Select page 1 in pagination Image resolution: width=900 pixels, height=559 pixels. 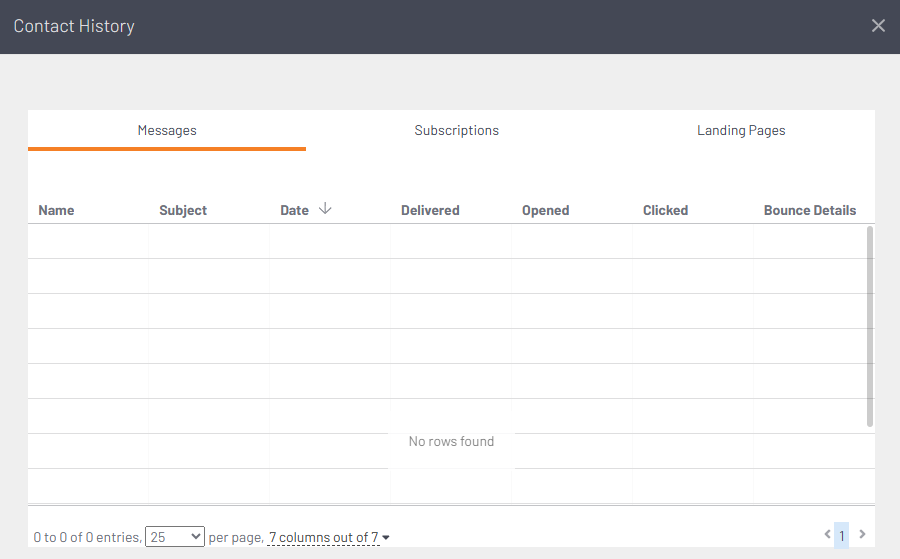[x=842, y=536]
